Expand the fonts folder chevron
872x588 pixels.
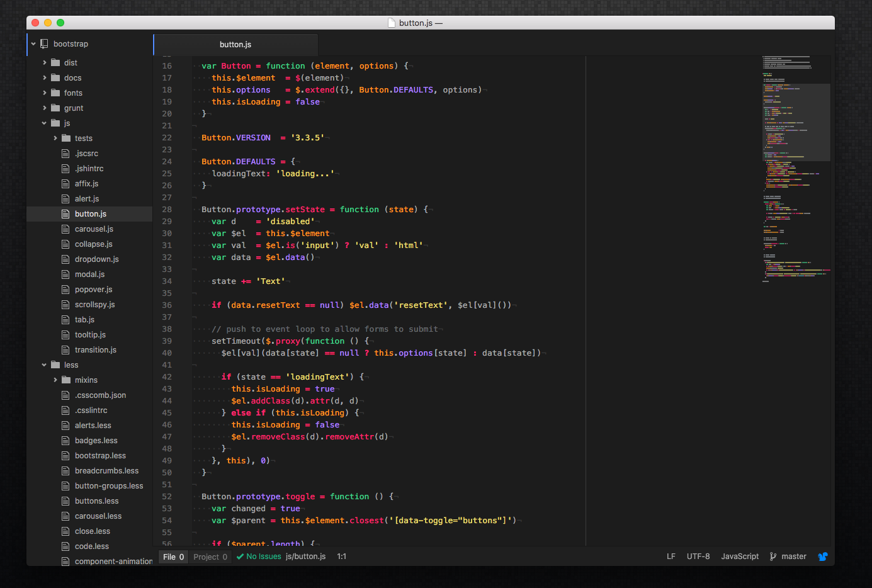point(45,93)
